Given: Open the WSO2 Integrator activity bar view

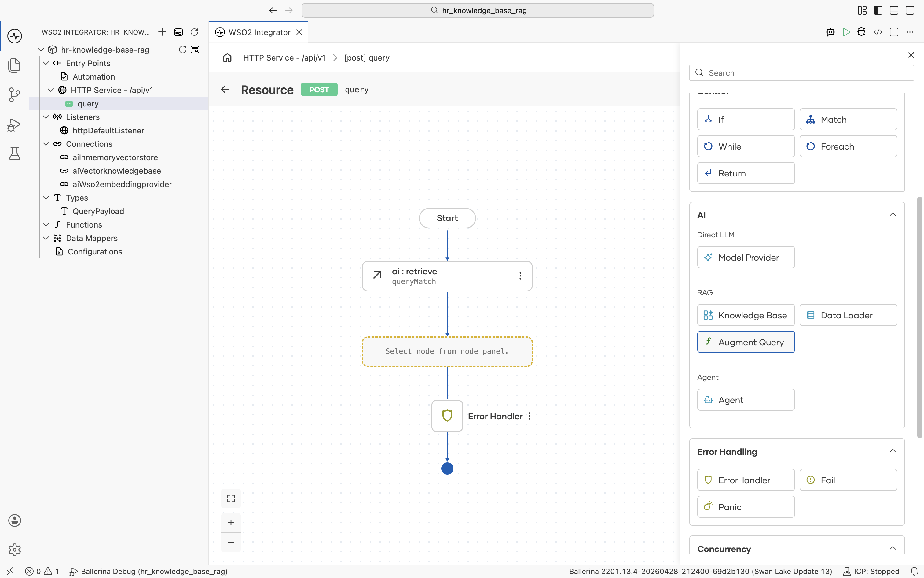Looking at the screenshot, I should [14, 36].
